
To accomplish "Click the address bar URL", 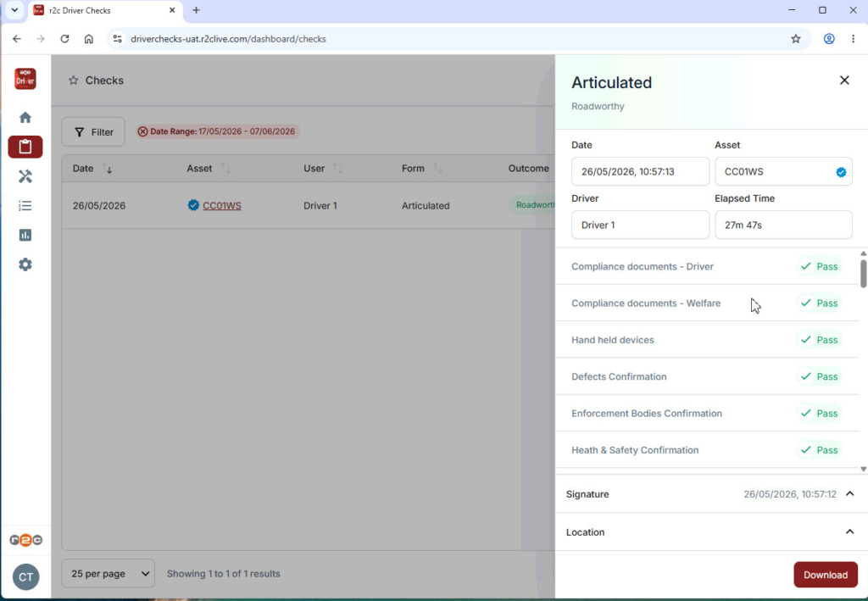I will 228,39.
